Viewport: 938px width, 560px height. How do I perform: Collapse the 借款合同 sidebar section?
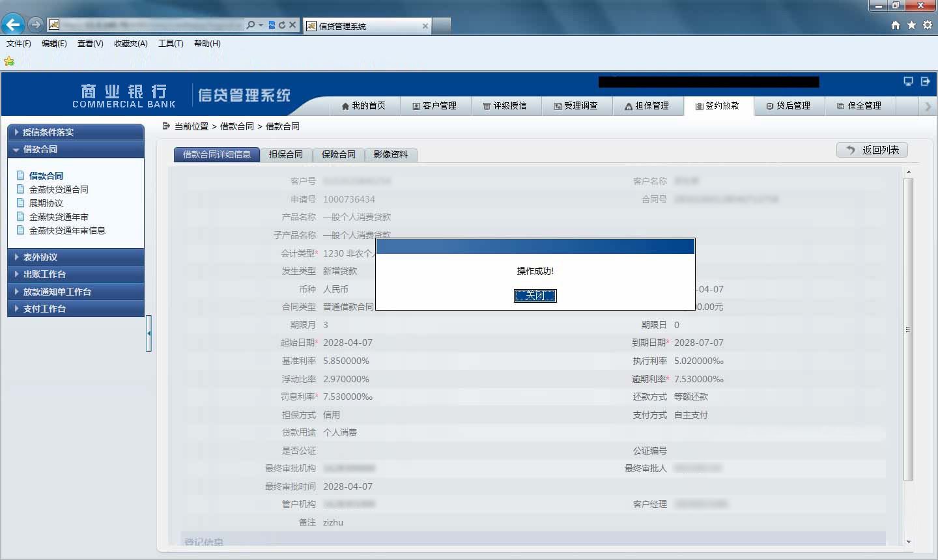(76, 149)
